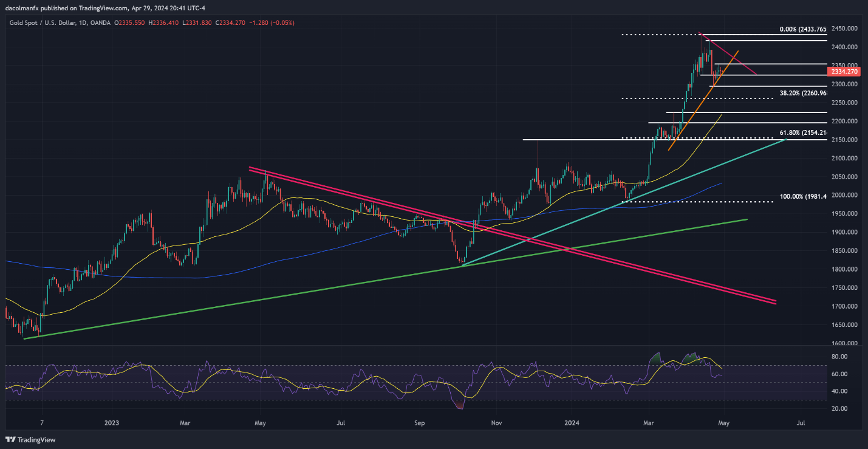The width and height of the screenshot is (868, 449).
Task: Click the price axis label '2050.000'
Action: (844, 177)
